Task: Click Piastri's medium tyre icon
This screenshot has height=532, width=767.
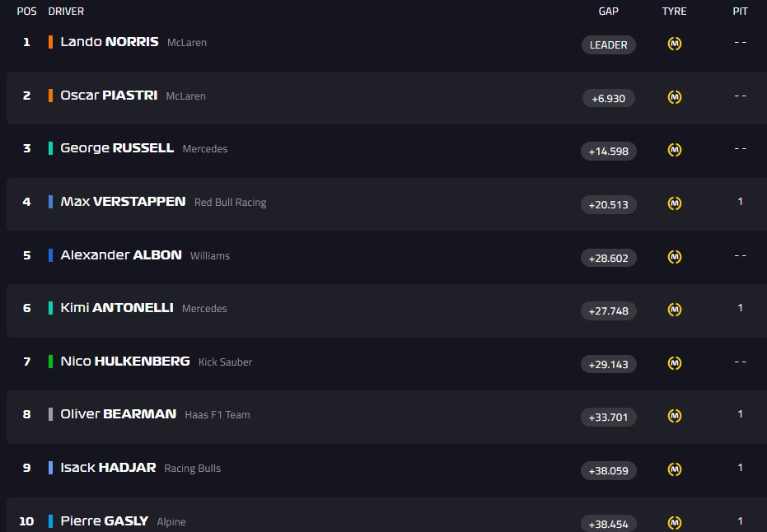Action: (674, 97)
